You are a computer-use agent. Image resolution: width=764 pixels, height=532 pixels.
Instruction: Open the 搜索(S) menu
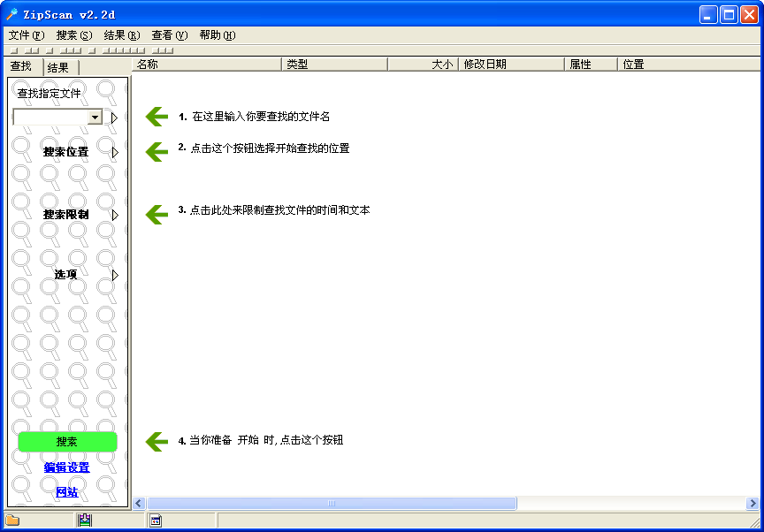pyautogui.click(x=73, y=35)
